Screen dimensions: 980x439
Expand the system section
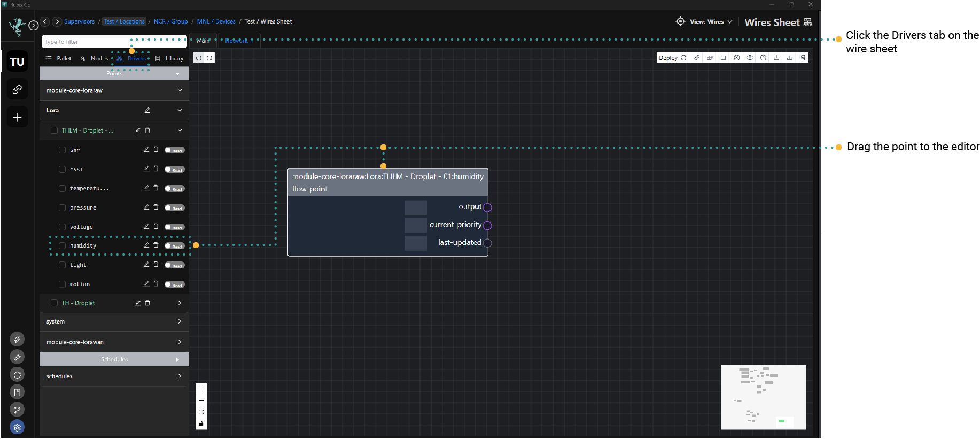coord(180,321)
